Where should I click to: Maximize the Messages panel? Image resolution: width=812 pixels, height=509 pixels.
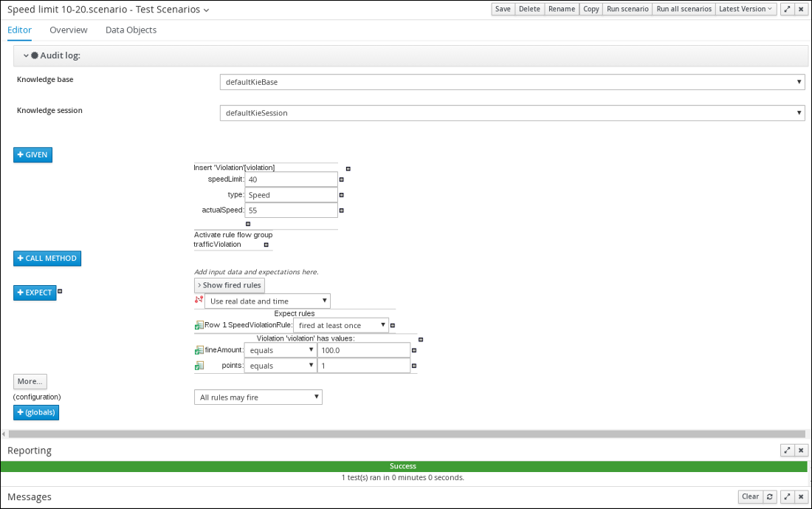[787, 496]
